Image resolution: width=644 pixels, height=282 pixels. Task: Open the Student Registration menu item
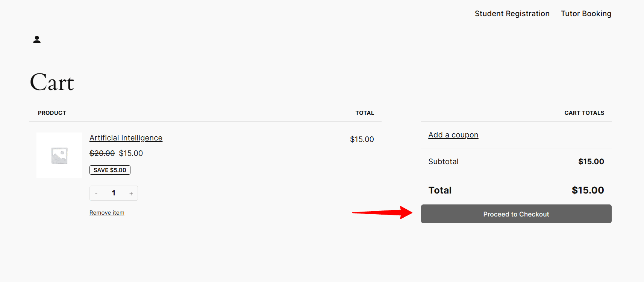coord(512,13)
